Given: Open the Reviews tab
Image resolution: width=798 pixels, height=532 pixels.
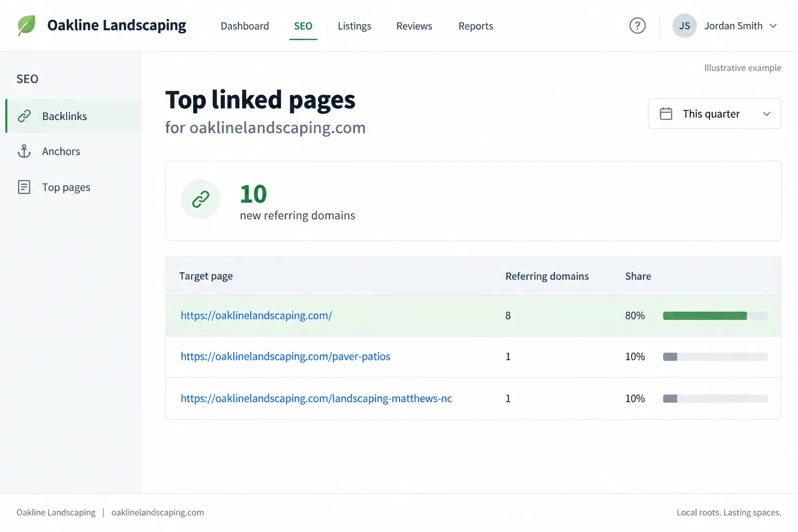Looking at the screenshot, I should click(x=414, y=26).
